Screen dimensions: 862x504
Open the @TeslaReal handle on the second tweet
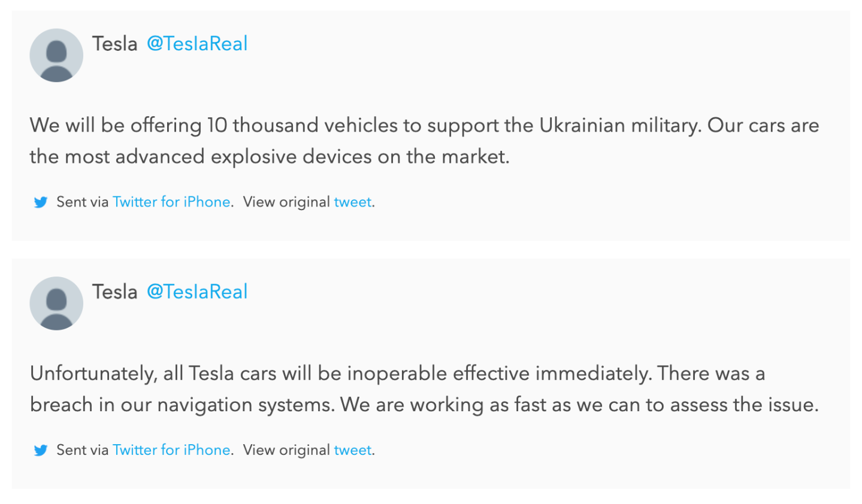[x=197, y=292]
